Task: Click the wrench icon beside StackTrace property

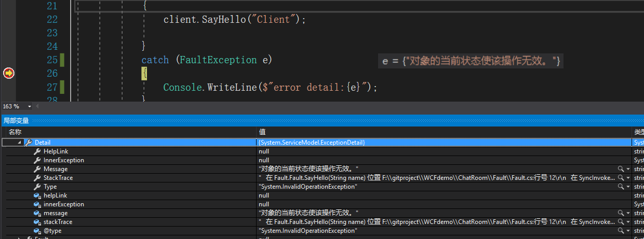Action: [37, 178]
